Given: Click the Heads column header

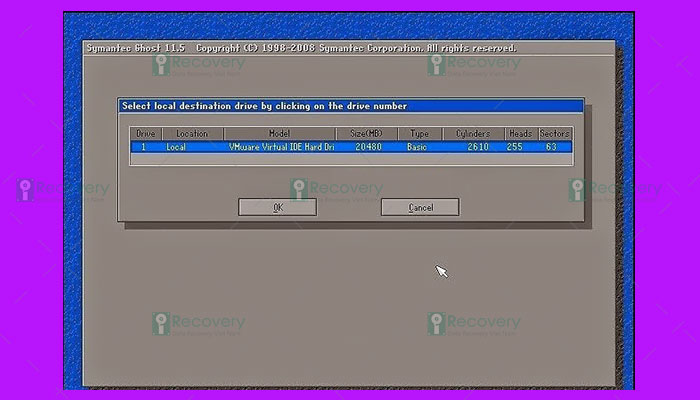Looking at the screenshot, I should (521, 133).
